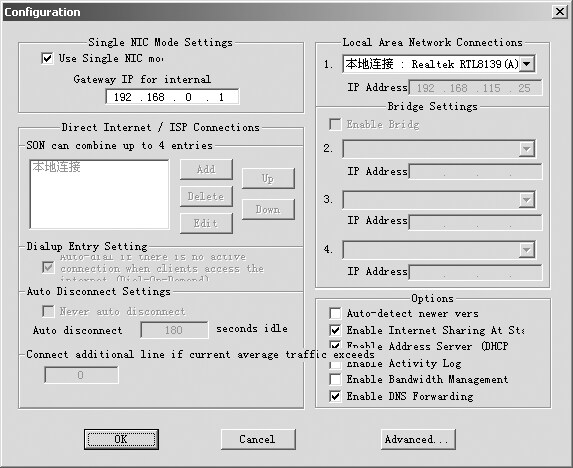573x468 pixels.
Task: Toggle the Enable Bridge checkbox
Action: pos(335,124)
